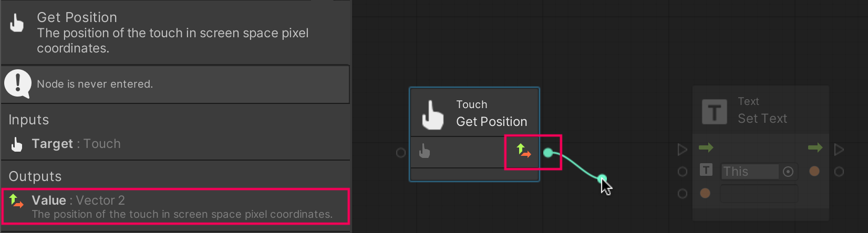This screenshot has width=868, height=233.
Task: Click the hand icon beside the inspector Get Position title
Action: 17,24
